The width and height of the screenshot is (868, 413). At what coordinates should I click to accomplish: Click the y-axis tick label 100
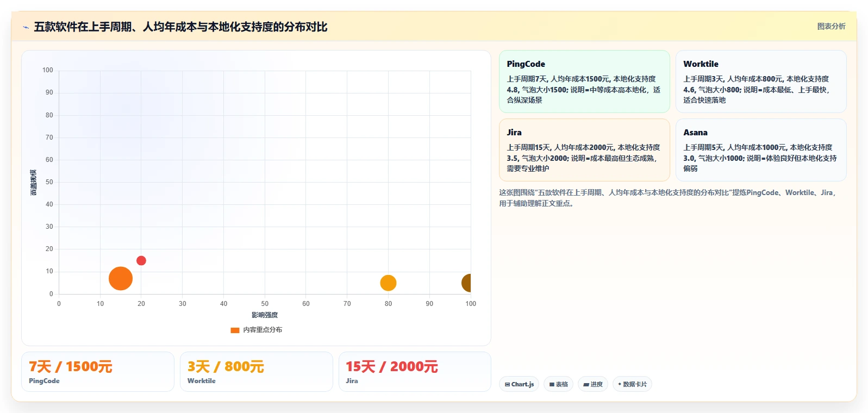pyautogui.click(x=48, y=70)
